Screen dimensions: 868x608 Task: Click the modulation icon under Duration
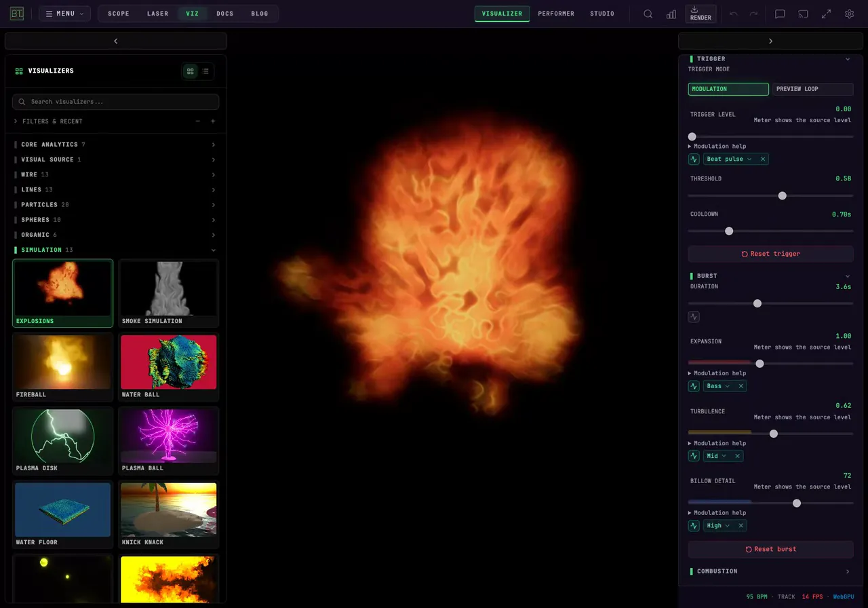[694, 316]
